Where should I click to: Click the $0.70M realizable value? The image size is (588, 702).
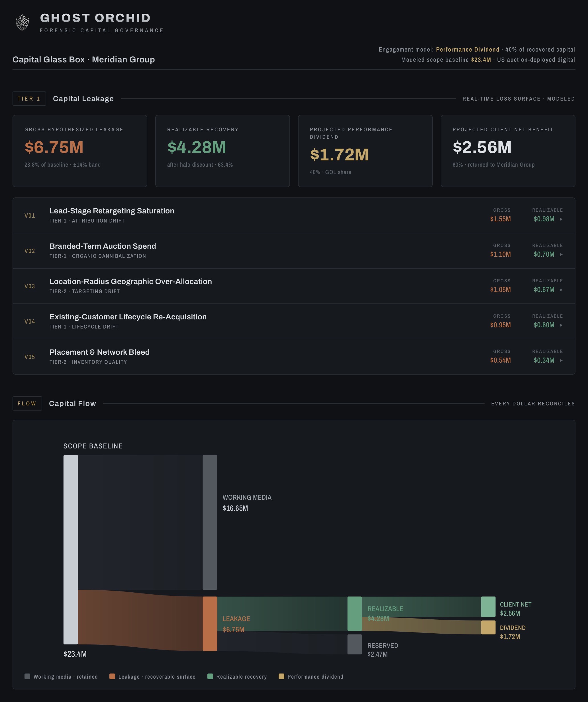point(544,254)
